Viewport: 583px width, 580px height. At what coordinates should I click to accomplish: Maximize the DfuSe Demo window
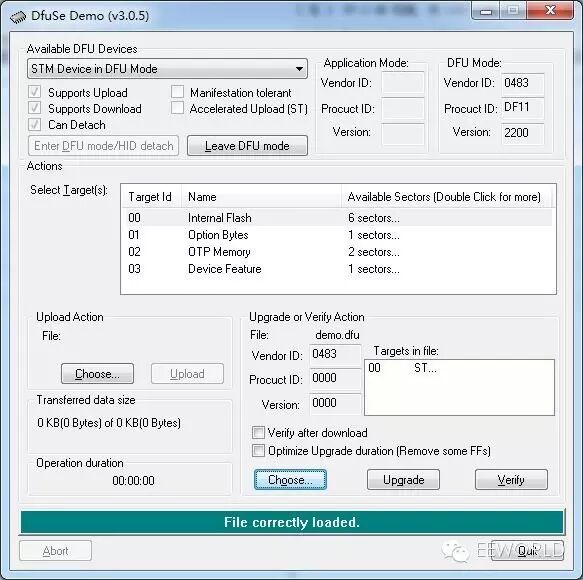click(513, 11)
